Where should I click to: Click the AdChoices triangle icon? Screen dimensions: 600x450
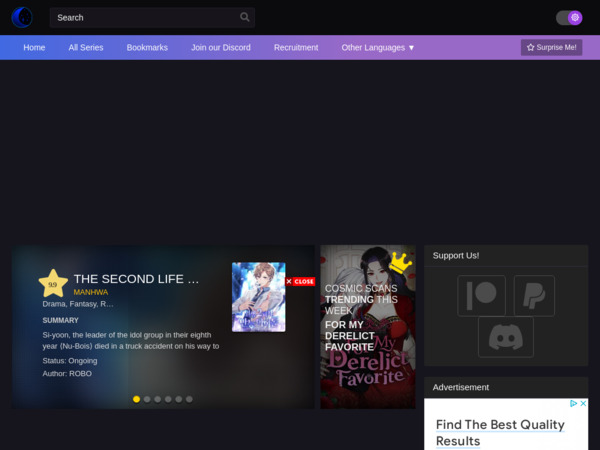click(573, 403)
